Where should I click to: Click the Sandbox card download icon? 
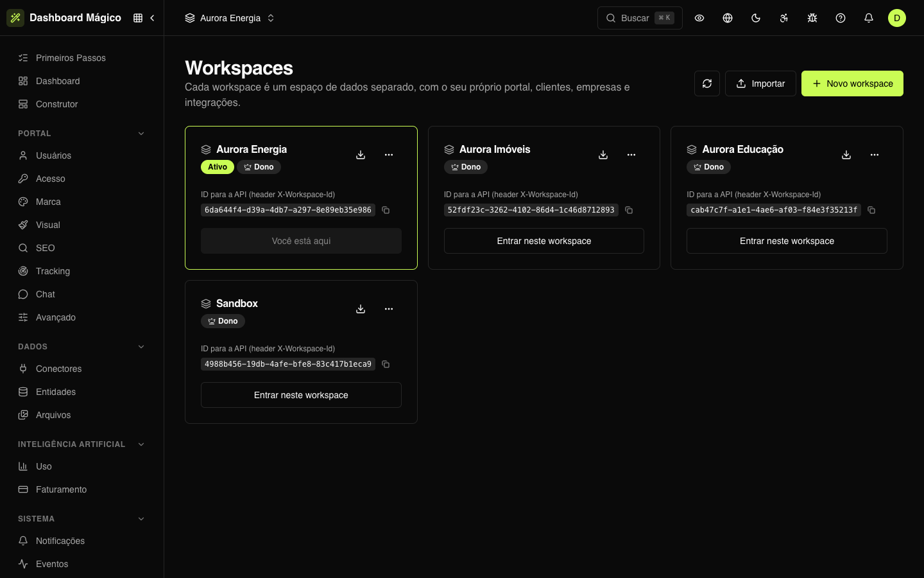361,309
